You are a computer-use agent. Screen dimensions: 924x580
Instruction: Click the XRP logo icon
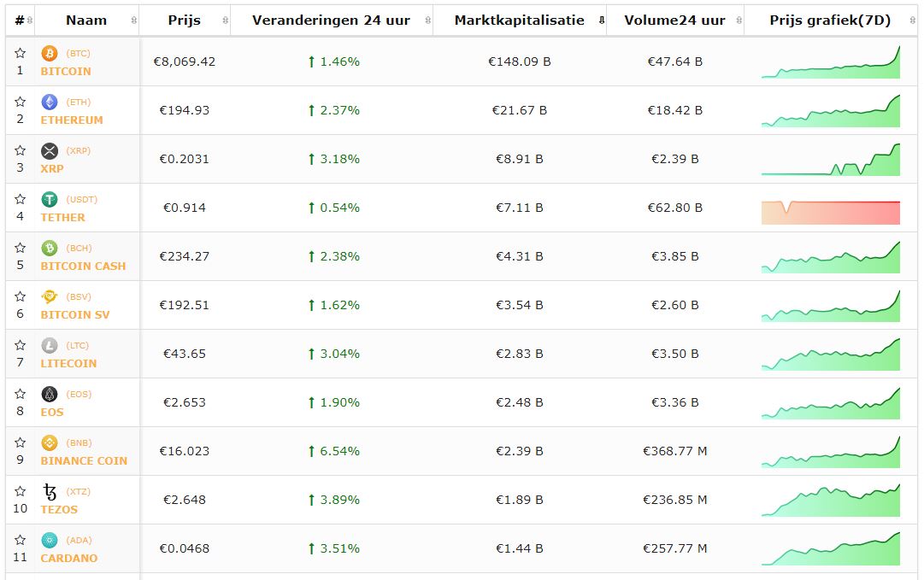point(50,151)
